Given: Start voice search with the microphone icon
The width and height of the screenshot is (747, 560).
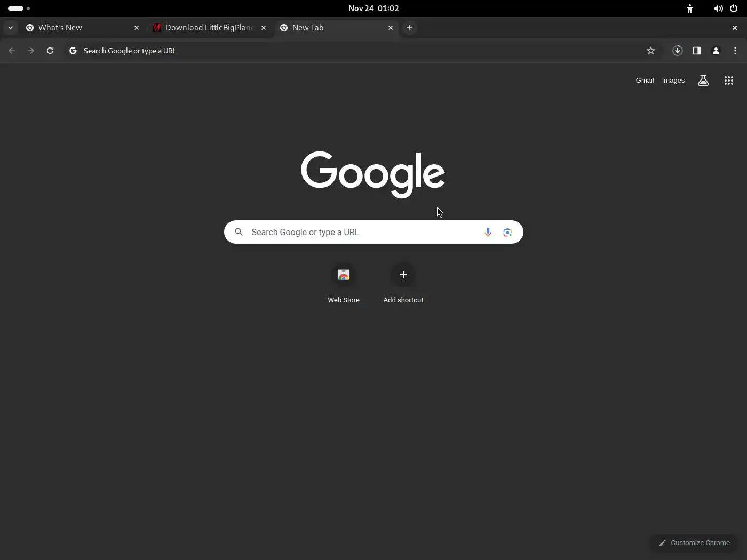Looking at the screenshot, I should coord(488,232).
